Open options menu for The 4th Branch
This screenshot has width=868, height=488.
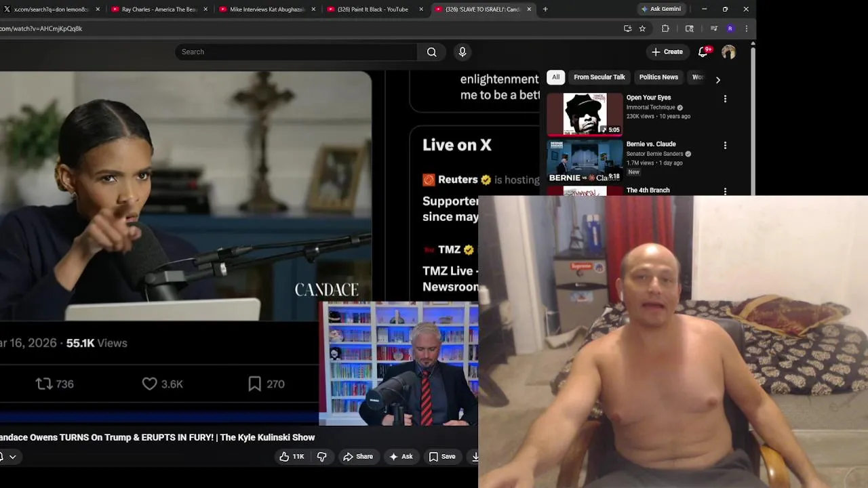(x=725, y=192)
